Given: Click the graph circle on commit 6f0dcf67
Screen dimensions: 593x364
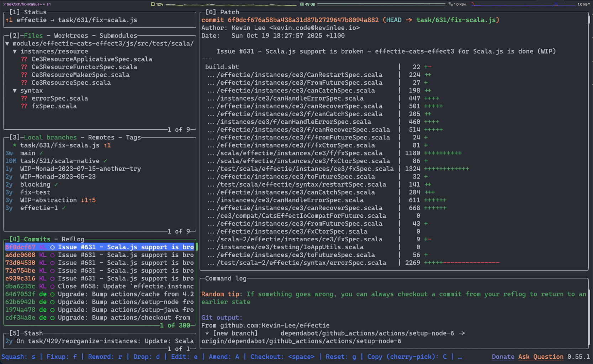Looking at the screenshot, I should click(x=52, y=247).
